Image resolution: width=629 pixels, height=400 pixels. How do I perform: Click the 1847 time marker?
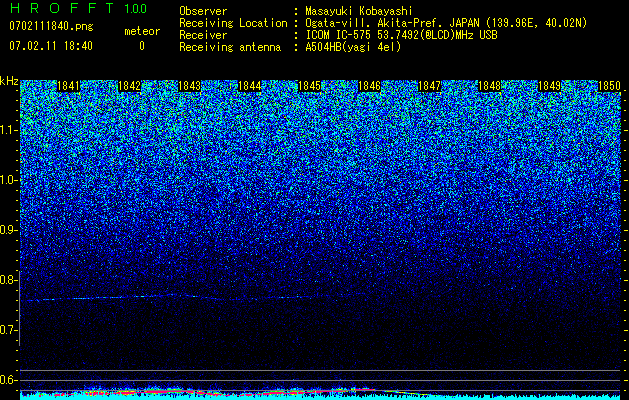[429, 86]
